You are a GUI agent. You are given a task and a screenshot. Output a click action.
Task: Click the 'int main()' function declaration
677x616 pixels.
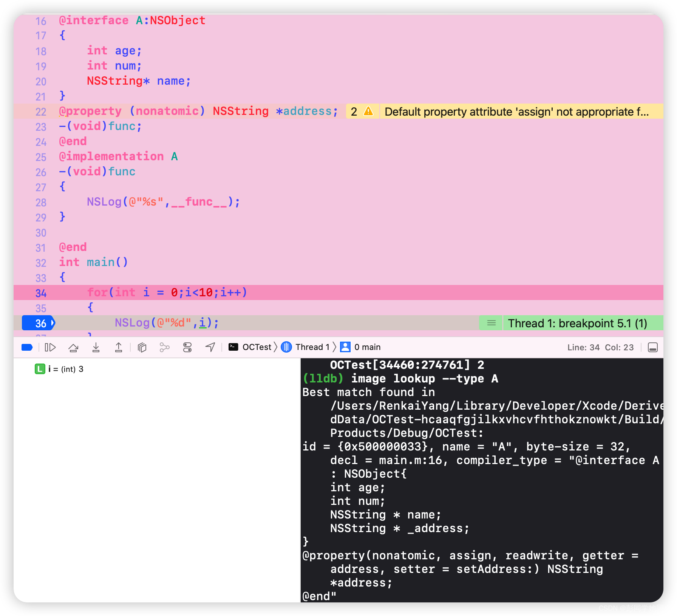pyautogui.click(x=93, y=262)
